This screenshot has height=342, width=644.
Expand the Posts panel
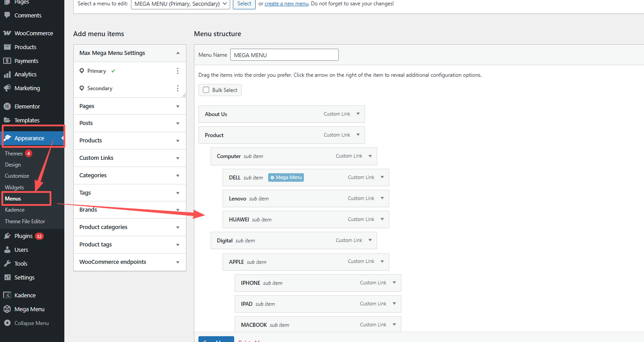tap(178, 123)
